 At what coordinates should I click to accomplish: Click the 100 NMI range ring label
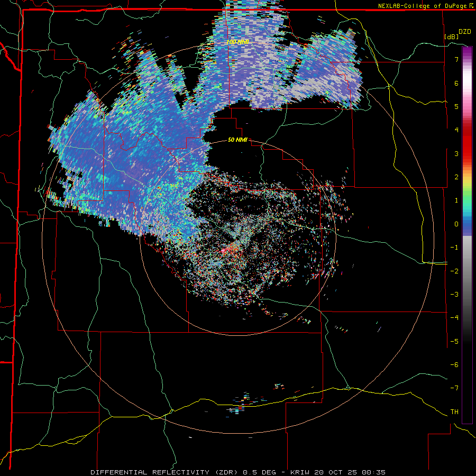[237, 42]
